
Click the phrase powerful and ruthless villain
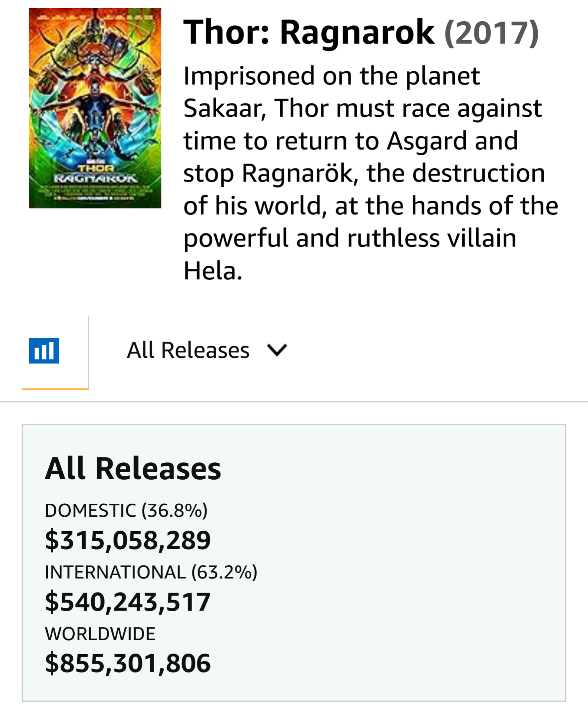350,239
